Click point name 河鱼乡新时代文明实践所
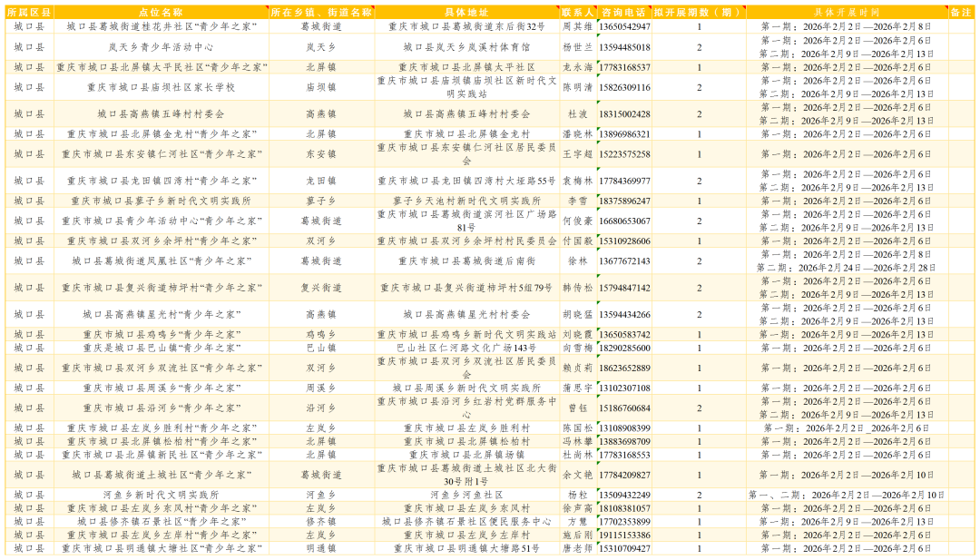 pyautogui.click(x=161, y=495)
